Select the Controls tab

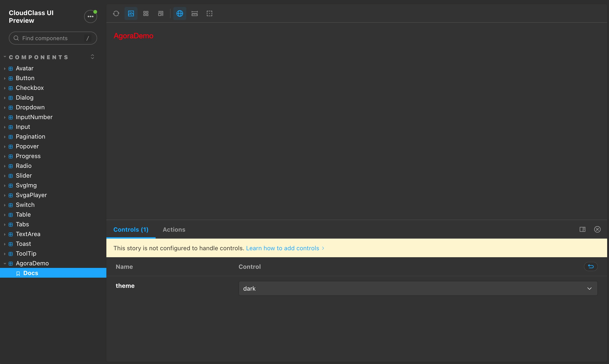click(131, 229)
